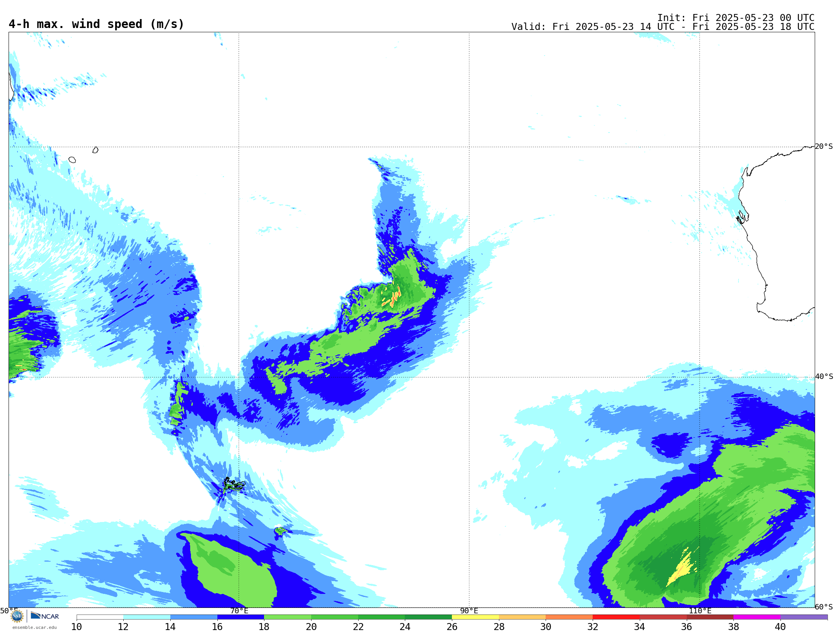Click the 'Valid:' time range line
This screenshot has width=840, height=632.
pos(663,27)
